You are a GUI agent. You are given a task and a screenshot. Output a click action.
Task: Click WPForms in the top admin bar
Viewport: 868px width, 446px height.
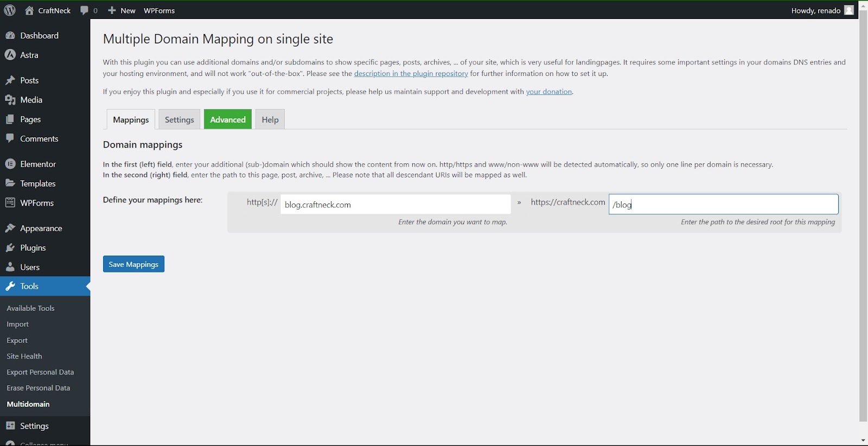[159, 10]
